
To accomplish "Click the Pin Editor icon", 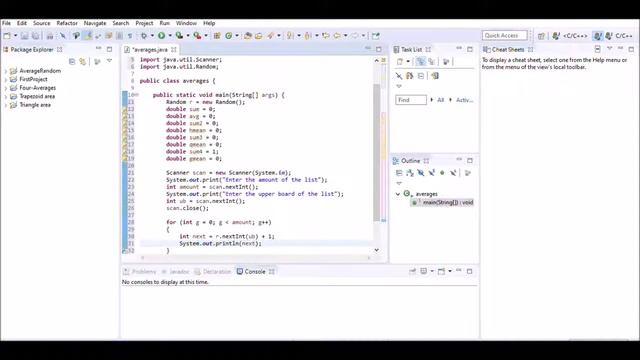I will 376,36.
